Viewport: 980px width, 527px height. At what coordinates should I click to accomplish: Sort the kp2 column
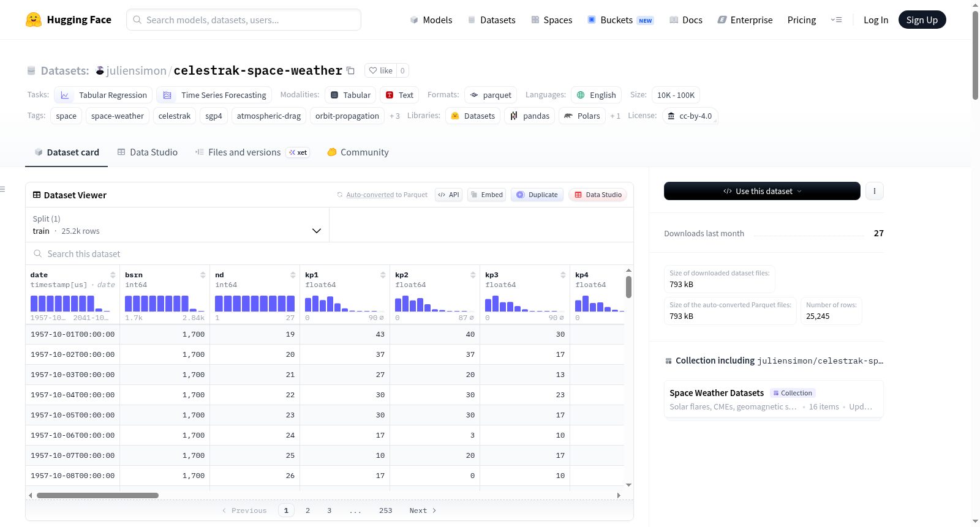(x=473, y=275)
